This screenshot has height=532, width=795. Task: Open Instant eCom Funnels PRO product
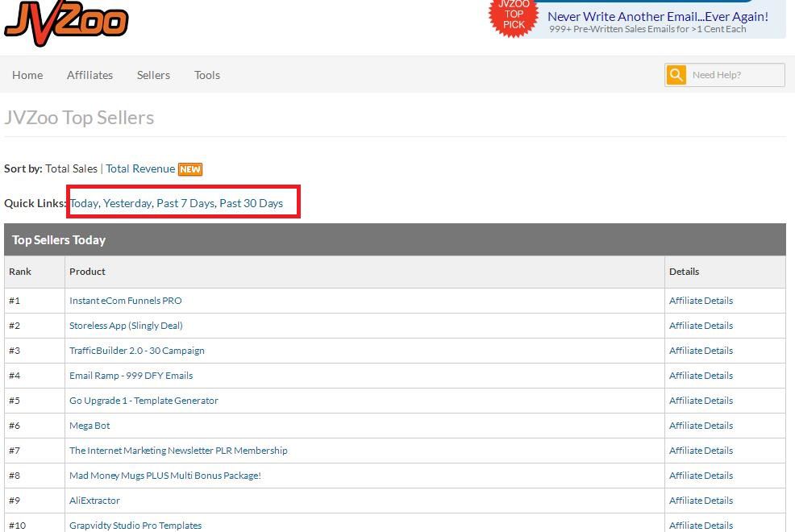(x=126, y=301)
